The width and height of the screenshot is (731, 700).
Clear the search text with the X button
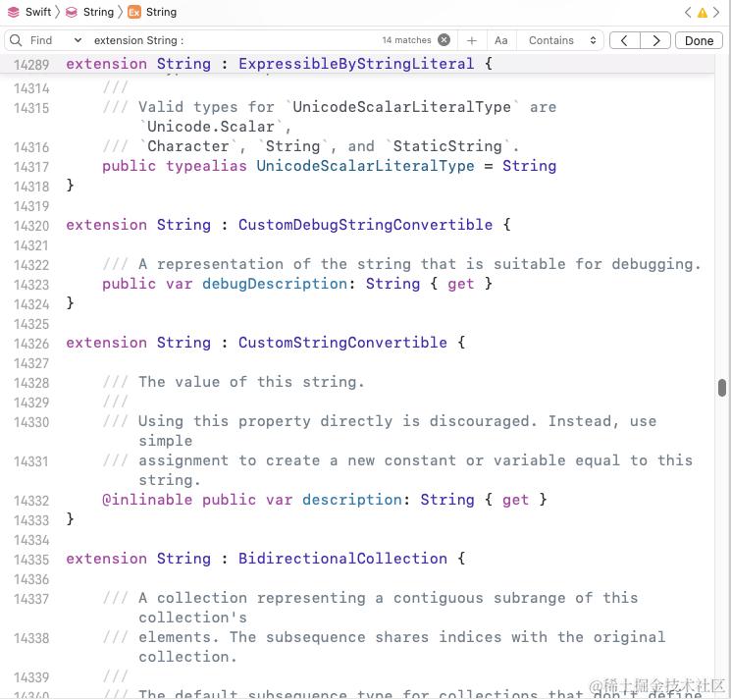click(444, 40)
